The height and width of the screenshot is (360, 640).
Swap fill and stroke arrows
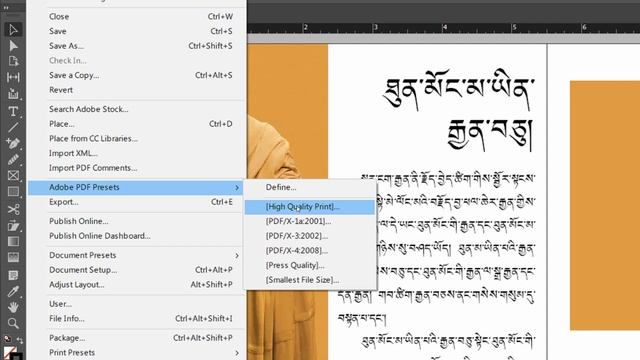click(20, 339)
